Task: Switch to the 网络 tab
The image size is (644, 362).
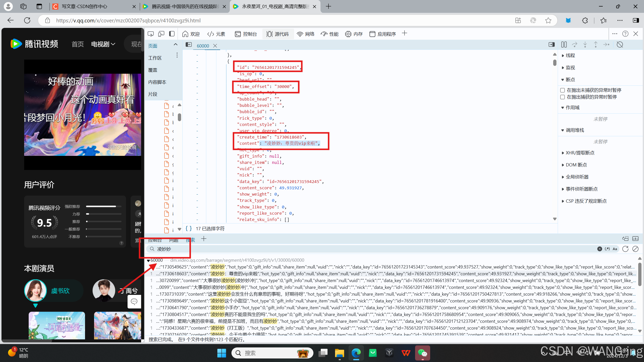Action: 306,34
